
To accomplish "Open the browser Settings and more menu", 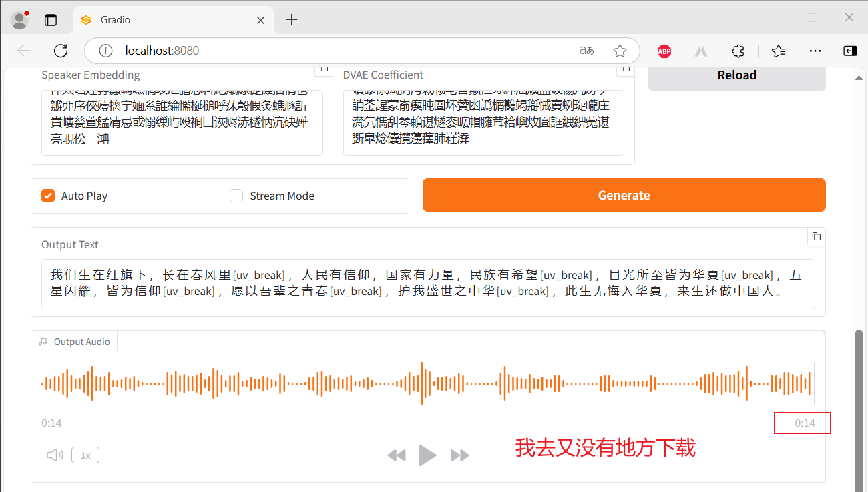I will 815,51.
